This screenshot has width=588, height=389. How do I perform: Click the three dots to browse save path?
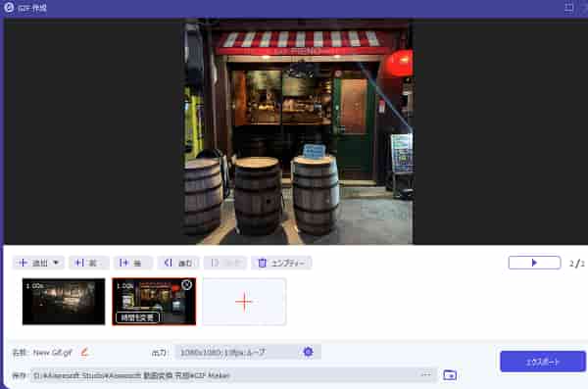(426, 374)
